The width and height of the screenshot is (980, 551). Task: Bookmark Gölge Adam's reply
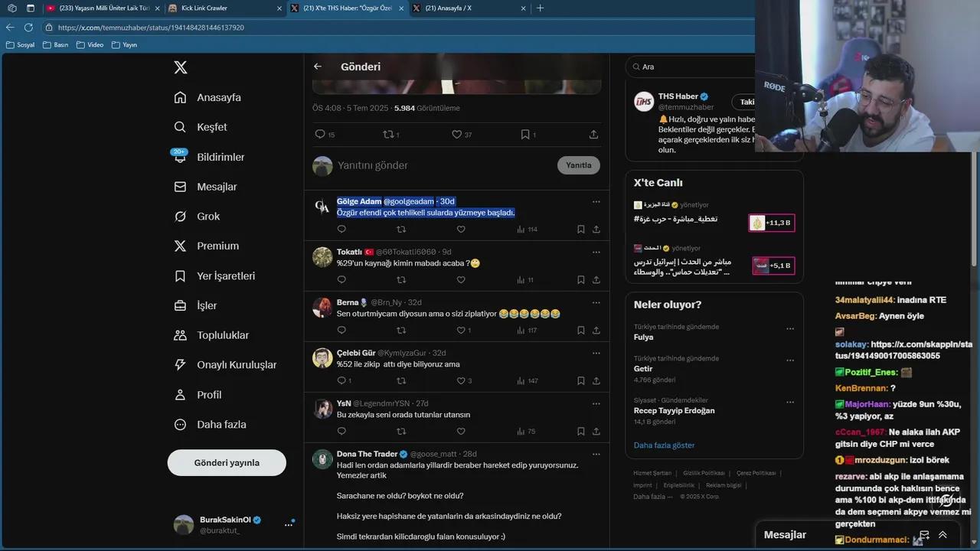[x=581, y=230]
